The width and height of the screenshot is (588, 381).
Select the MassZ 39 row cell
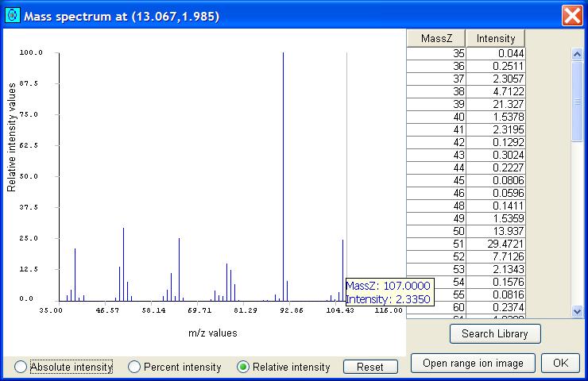[x=436, y=104]
